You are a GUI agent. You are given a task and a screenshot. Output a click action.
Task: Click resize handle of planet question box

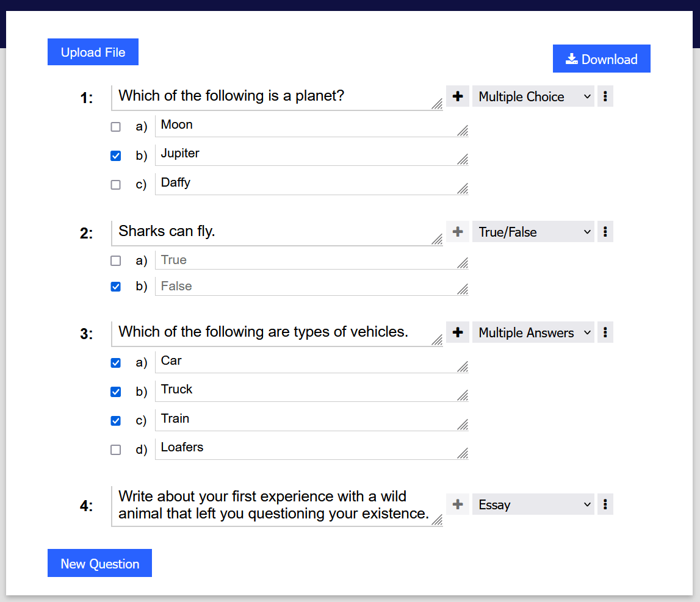click(437, 104)
